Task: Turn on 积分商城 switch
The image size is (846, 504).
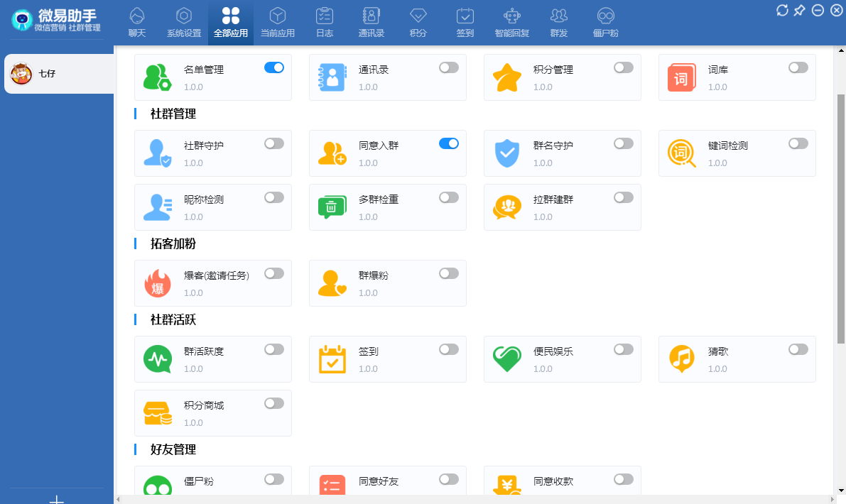Action: coord(274,403)
